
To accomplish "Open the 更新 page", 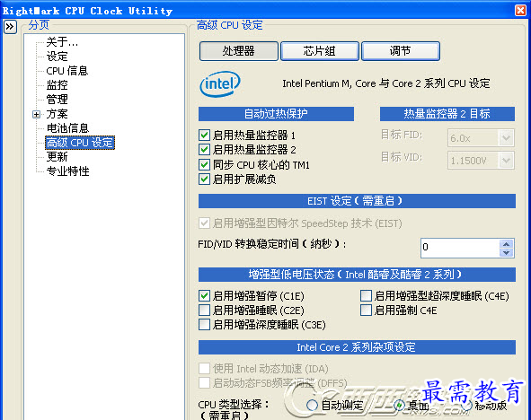I will (57, 156).
